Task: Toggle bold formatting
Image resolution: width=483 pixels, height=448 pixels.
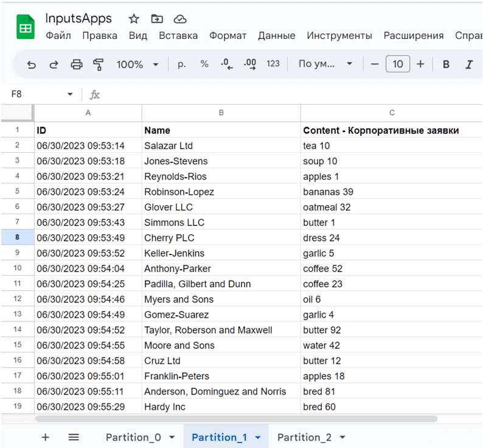Action: tap(446, 64)
